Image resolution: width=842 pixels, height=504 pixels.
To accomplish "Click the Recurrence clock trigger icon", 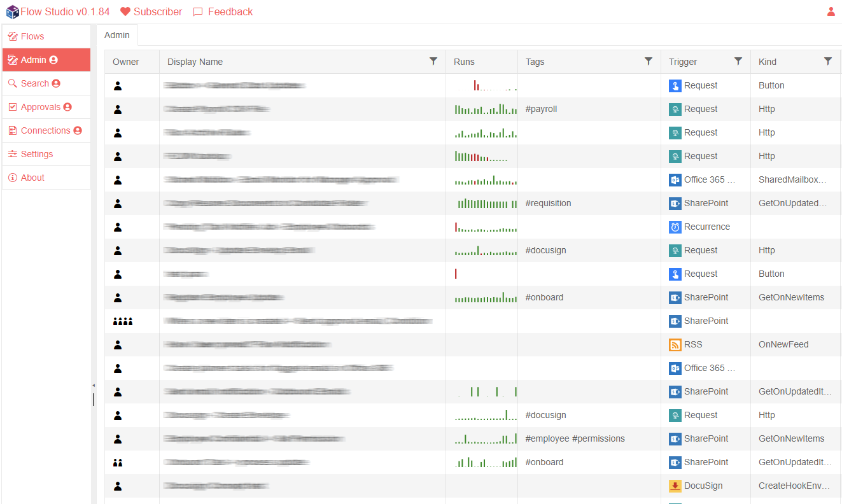I will (675, 227).
